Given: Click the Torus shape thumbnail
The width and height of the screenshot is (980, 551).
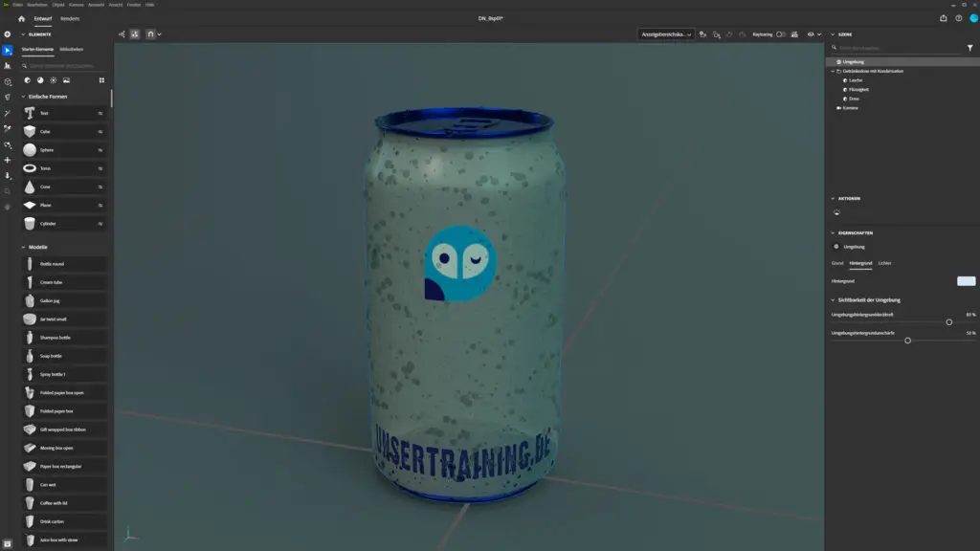Looking at the screenshot, I should [30, 168].
